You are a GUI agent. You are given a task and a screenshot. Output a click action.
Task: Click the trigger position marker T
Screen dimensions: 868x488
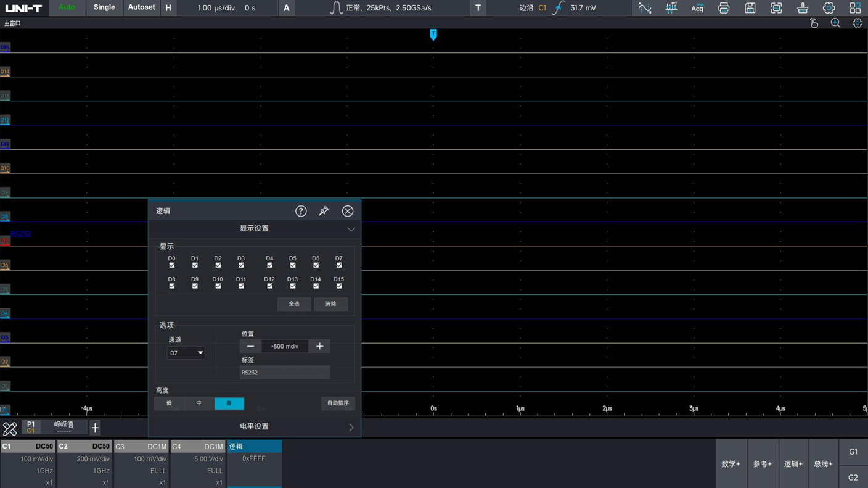coord(433,35)
